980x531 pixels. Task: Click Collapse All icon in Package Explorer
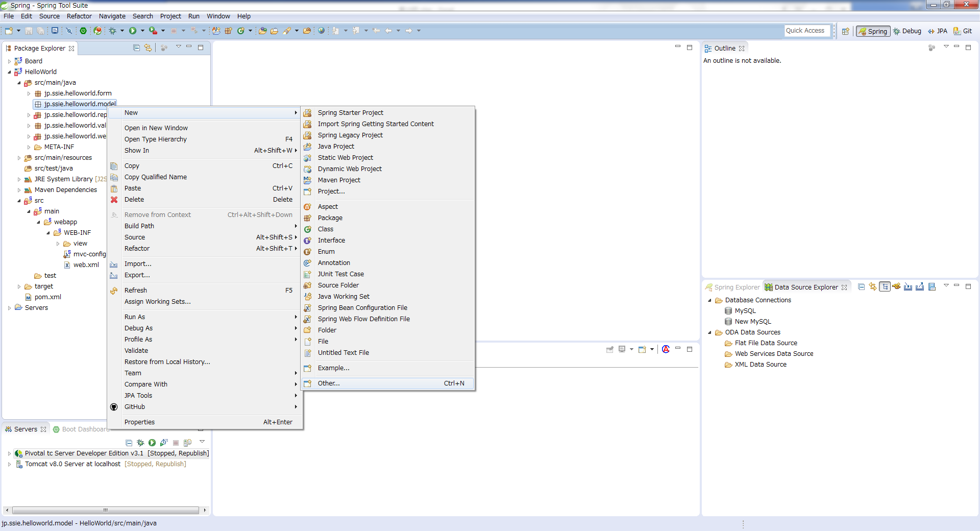click(136, 47)
